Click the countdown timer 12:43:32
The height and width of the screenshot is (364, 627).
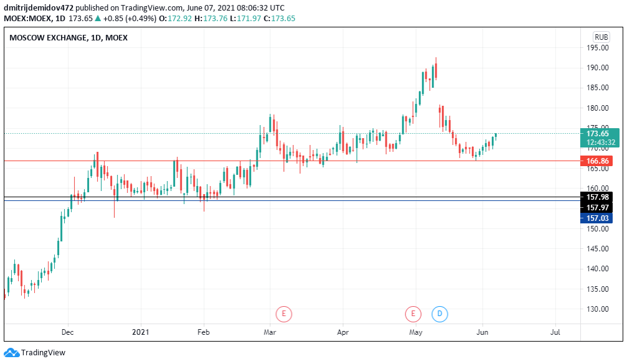[x=601, y=142]
